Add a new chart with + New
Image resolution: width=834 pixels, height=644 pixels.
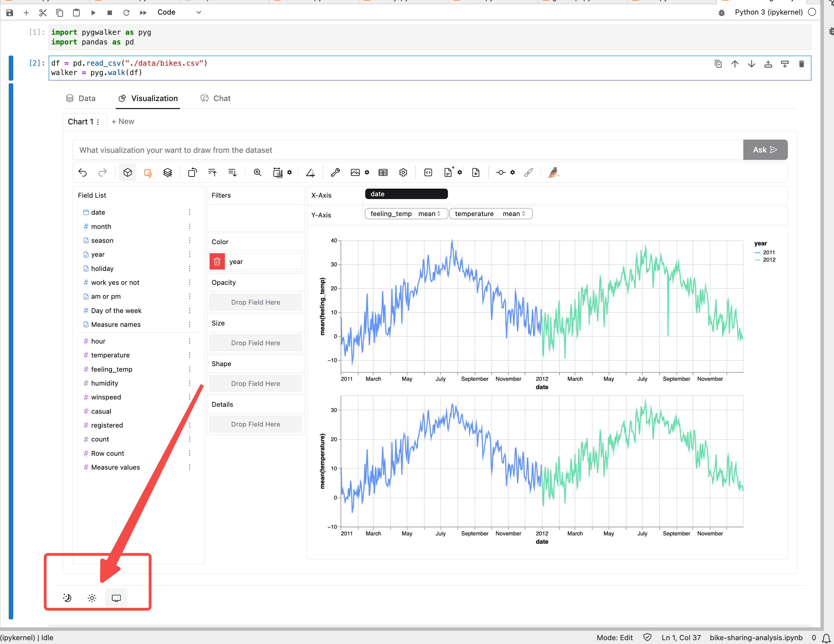click(123, 121)
